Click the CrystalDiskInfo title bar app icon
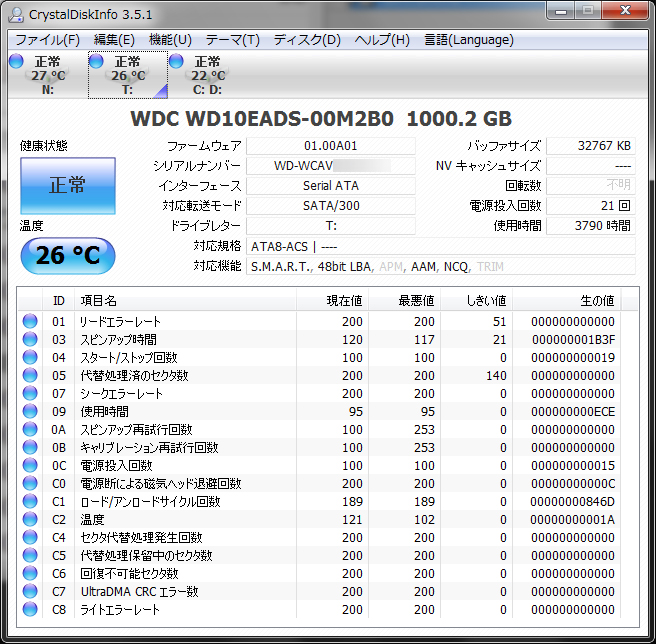The width and height of the screenshot is (656, 644). click(16, 15)
